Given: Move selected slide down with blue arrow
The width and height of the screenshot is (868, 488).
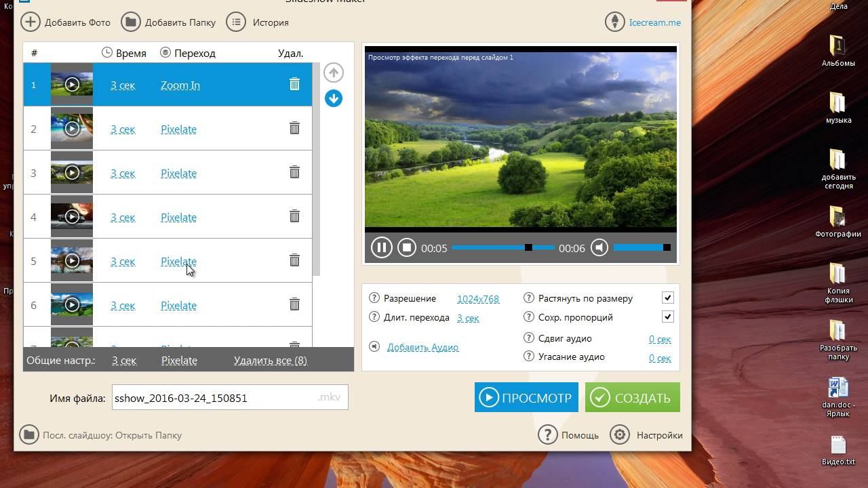Looking at the screenshot, I should pos(333,98).
